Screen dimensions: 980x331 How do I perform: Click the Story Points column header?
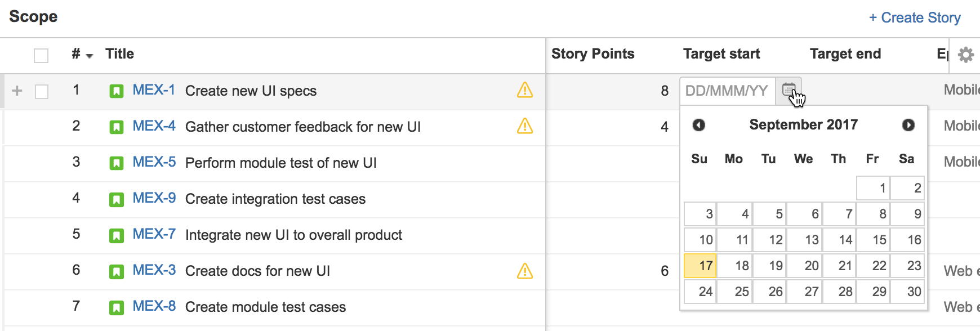pyautogui.click(x=593, y=54)
